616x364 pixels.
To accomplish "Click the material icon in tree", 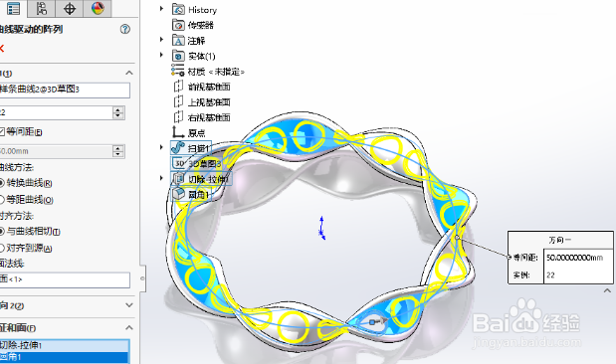I will coord(177,71).
